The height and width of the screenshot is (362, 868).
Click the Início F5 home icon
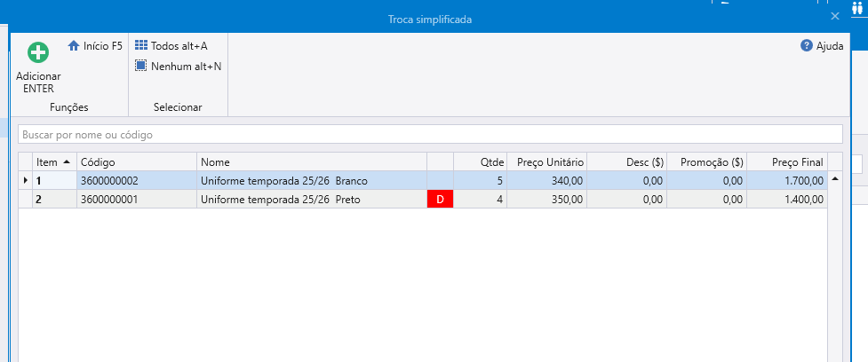click(x=75, y=45)
